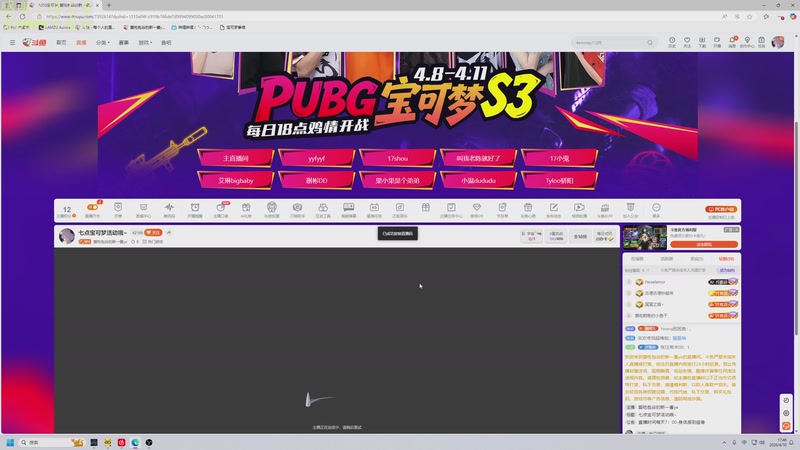Go to 鱼吧 in top navigation
The image size is (800, 450).
166,42
